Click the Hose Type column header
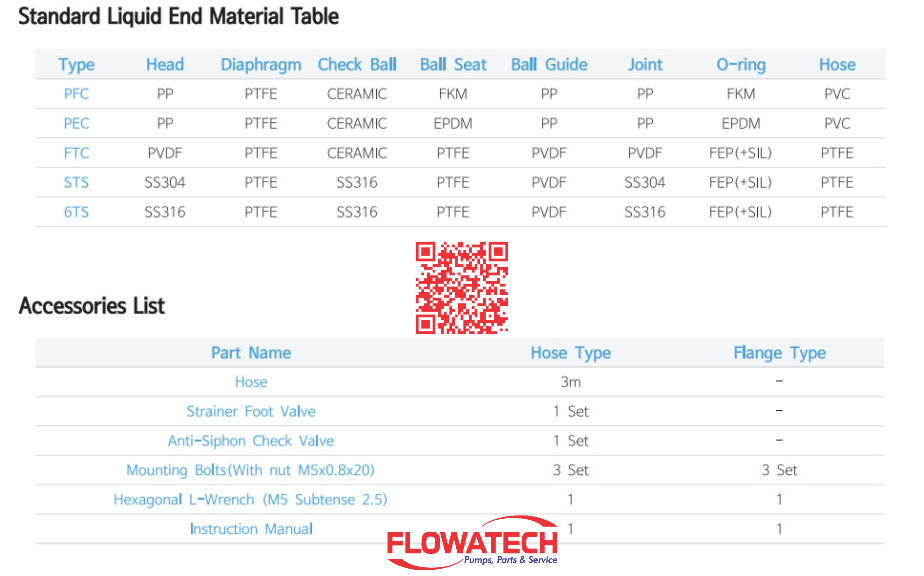The width and height of the screenshot is (924, 576). [x=571, y=353]
